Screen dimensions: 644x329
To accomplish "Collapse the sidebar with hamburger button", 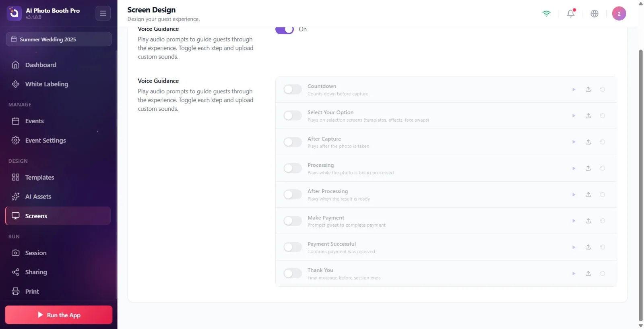I will click(103, 13).
